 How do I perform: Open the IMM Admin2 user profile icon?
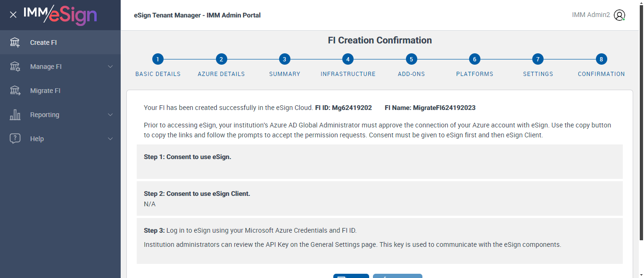[619, 15]
